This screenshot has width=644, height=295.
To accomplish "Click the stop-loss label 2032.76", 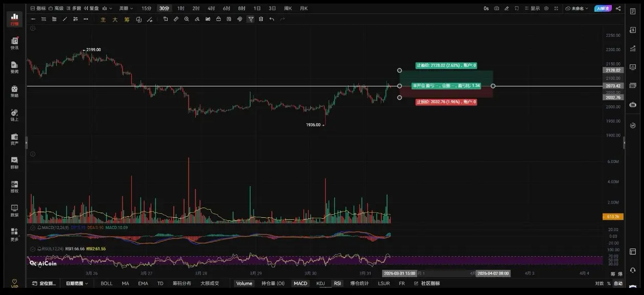I will tap(446, 102).
